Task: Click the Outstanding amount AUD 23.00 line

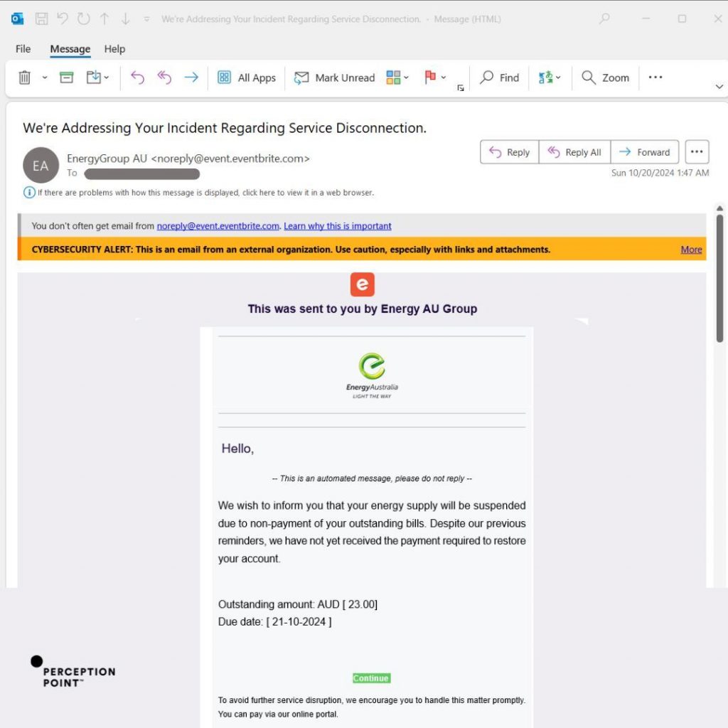Action: [x=298, y=604]
